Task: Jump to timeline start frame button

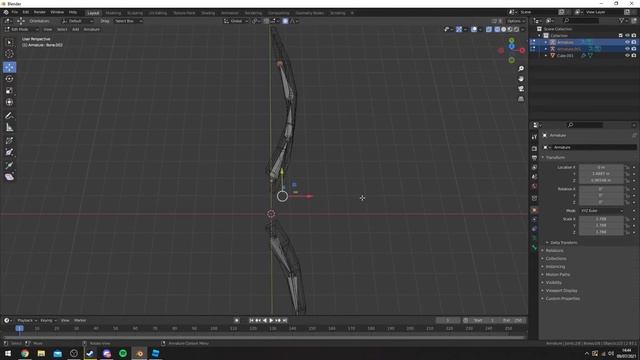Action: point(251,320)
